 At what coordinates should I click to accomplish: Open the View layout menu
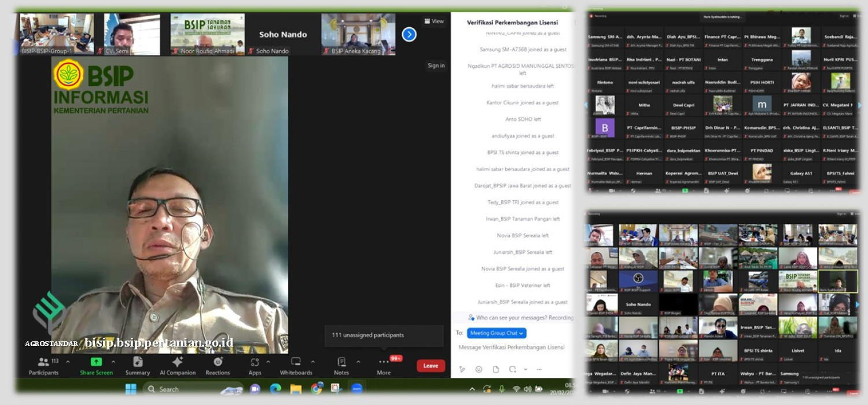click(x=434, y=21)
